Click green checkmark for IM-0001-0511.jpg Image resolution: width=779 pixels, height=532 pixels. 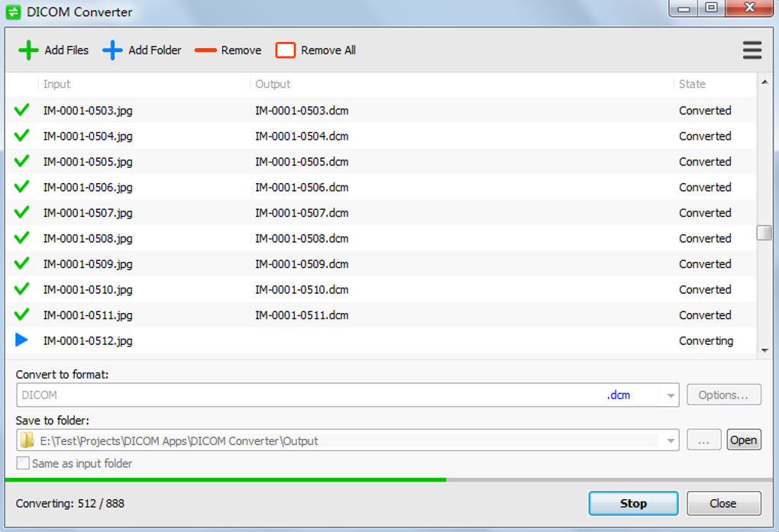point(21,314)
